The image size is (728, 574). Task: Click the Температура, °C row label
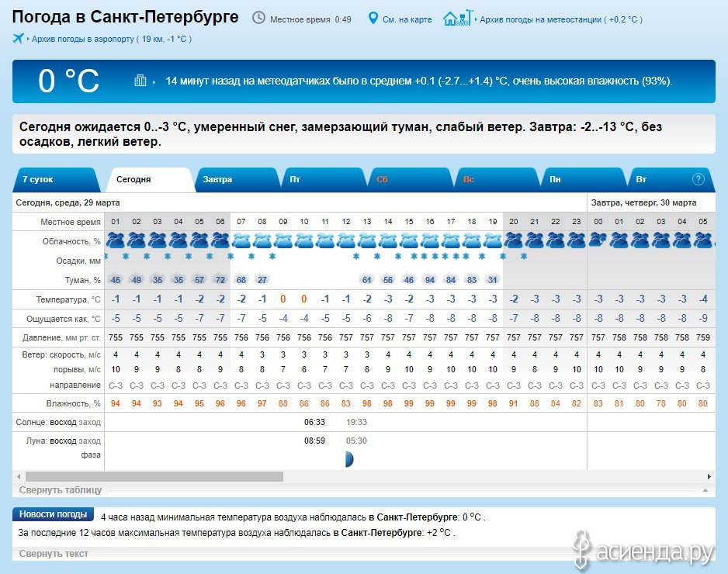(x=69, y=299)
